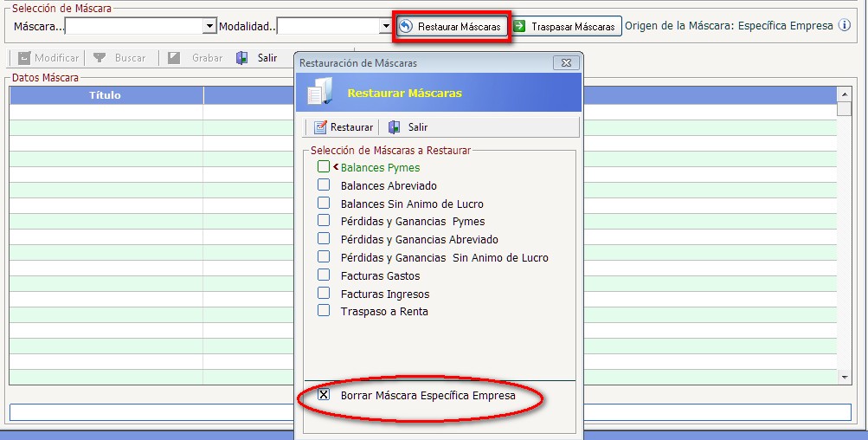
Task: Click the Restaurar Máscaras button
Action: (x=453, y=27)
